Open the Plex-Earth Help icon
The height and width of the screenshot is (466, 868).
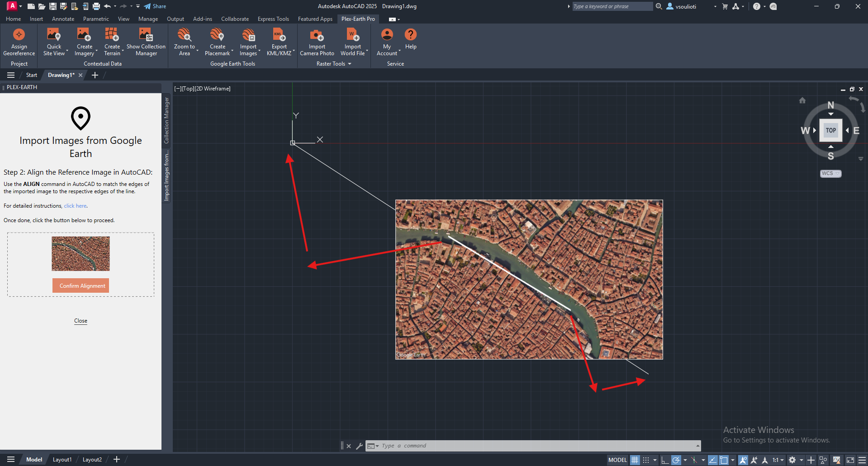(x=411, y=34)
